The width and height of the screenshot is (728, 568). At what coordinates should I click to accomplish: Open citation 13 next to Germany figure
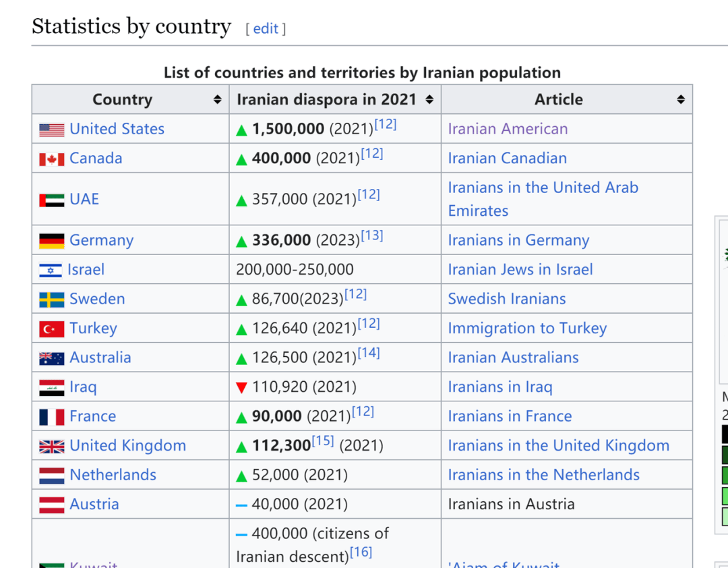coord(372,235)
